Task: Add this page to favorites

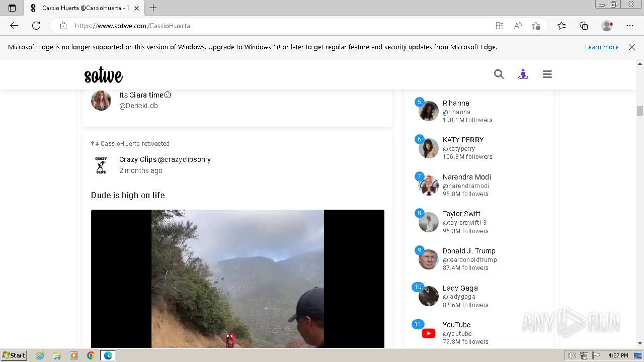Action: click(536, 26)
